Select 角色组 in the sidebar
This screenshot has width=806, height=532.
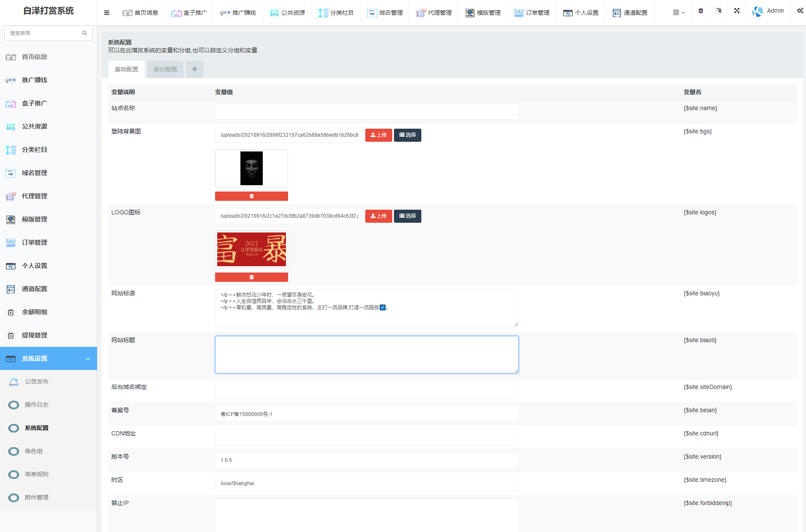(x=34, y=451)
